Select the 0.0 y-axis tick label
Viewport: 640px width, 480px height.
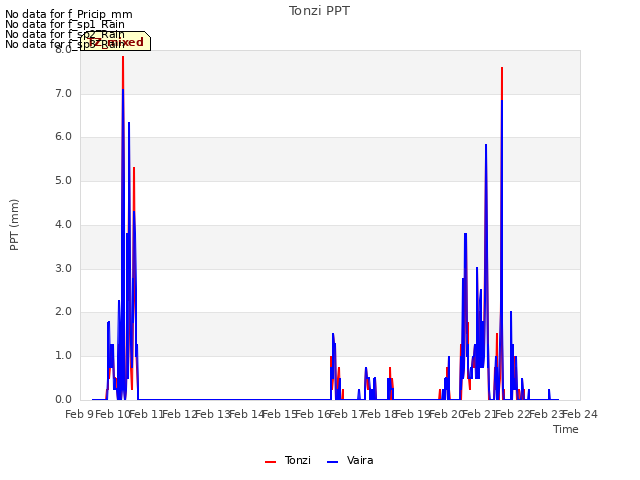[x=63, y=399]
